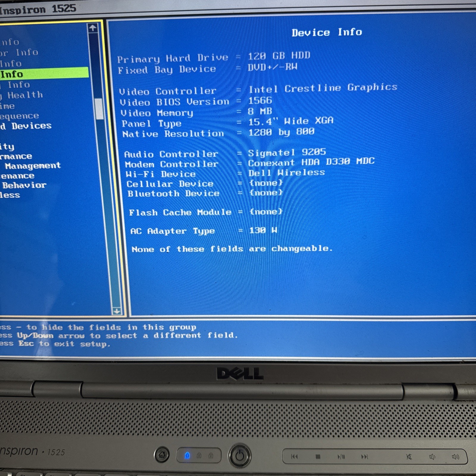This screenshot has height=476, width=476.
Task: Click the 'Modem Controller' label
Action: pos(172,164)
